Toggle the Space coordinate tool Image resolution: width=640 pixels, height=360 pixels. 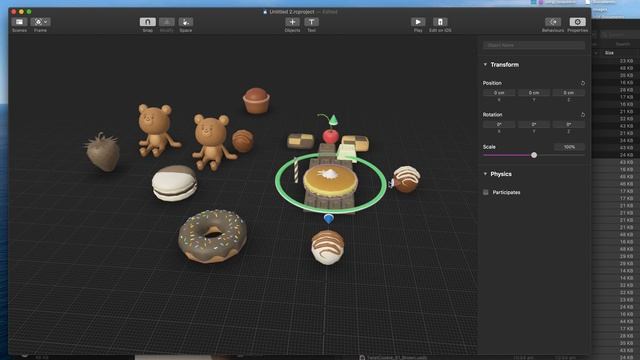coord(186,22)
